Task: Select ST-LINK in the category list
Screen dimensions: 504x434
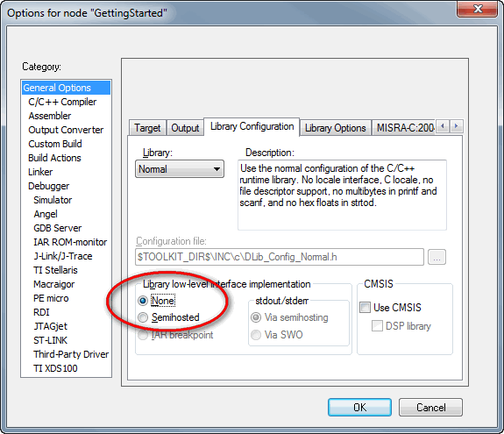Action: [x=51, y=340]
